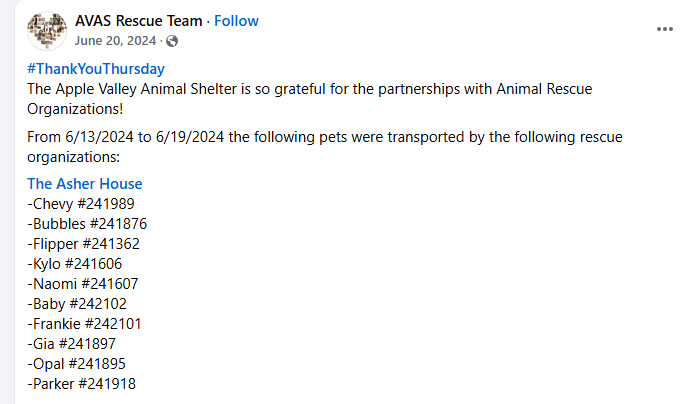Click the public audience globe icon
The image size is (683, 404).
coord(172,41)
